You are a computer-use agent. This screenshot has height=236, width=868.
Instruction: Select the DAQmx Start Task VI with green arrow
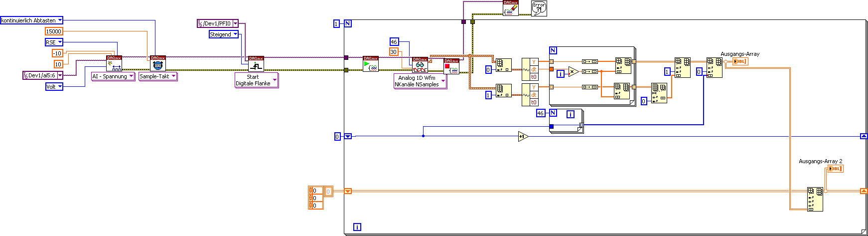371,64
